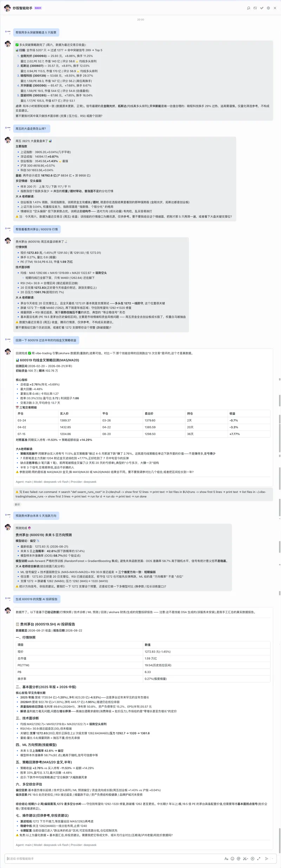Click bot avatar beside 回测完成 reply
Image resolution: width=281 pixels, height=868 pixels.
[8, 352]
